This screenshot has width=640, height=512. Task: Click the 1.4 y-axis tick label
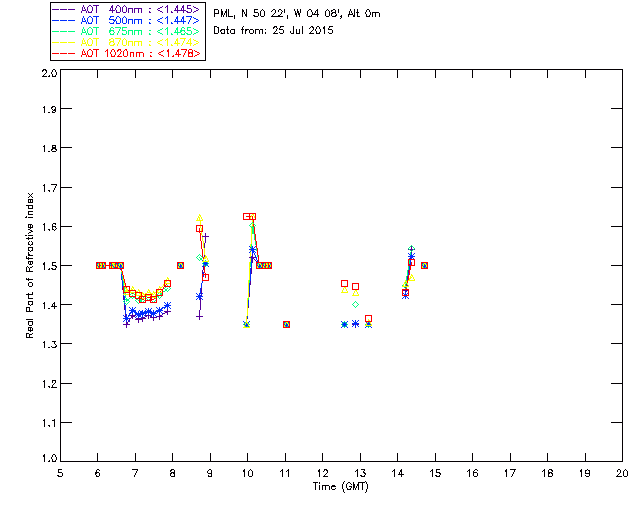click(x=49, y=305)
